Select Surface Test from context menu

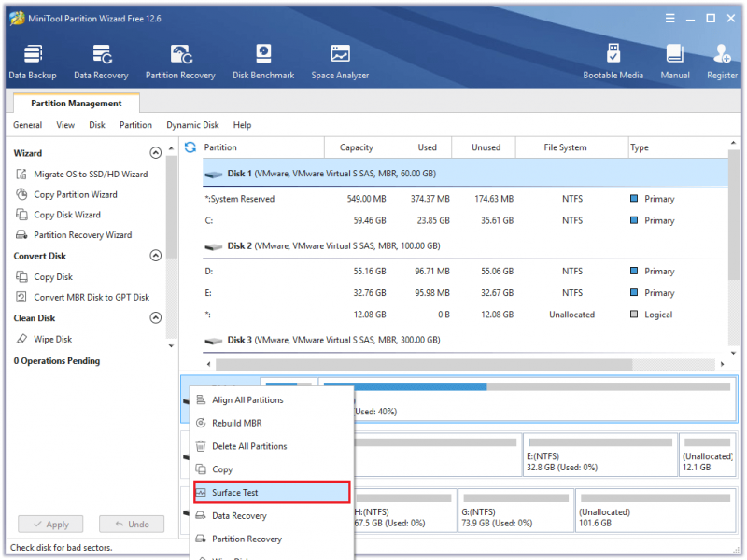[x=272, y=493]
